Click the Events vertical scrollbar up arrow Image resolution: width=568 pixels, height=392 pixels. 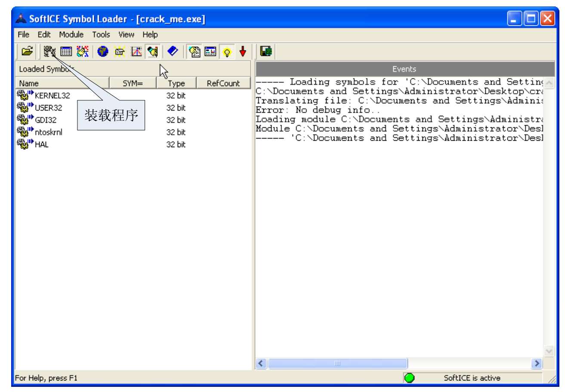coord(549,83)
